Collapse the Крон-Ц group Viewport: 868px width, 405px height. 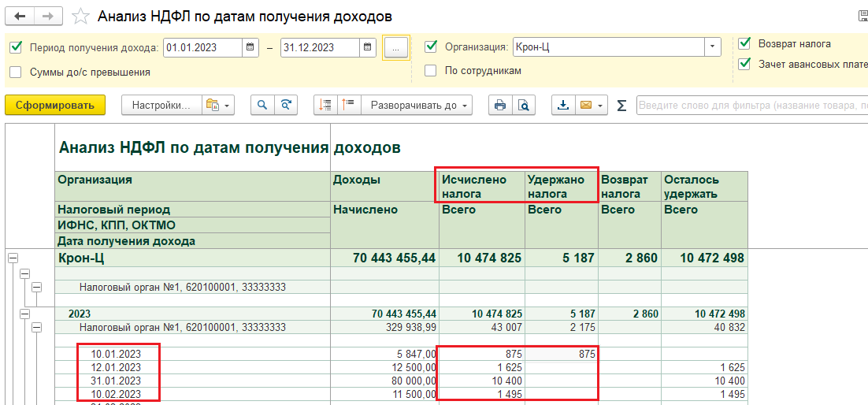point(13,258)
